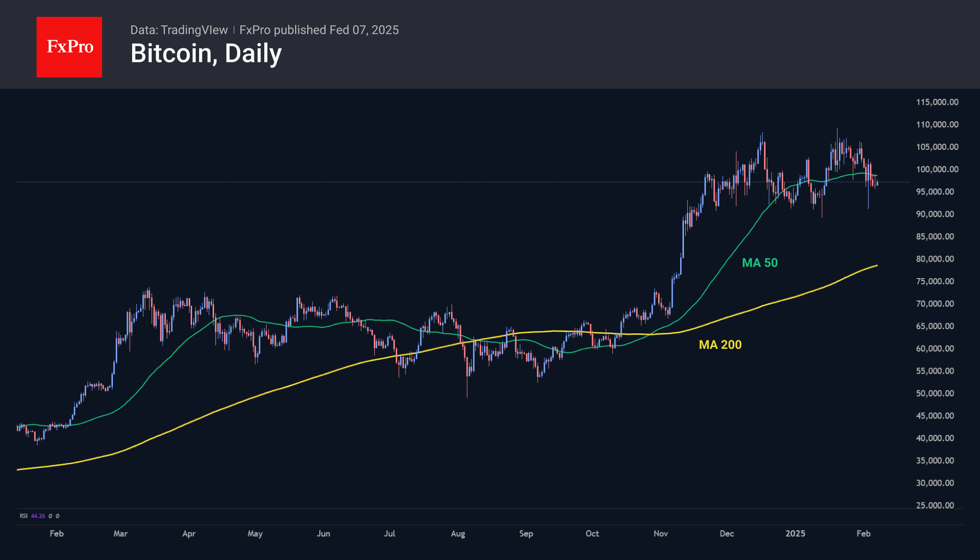The image size is (980, 560).
Task: Click the Dec label on time axis
Action: 727,533
